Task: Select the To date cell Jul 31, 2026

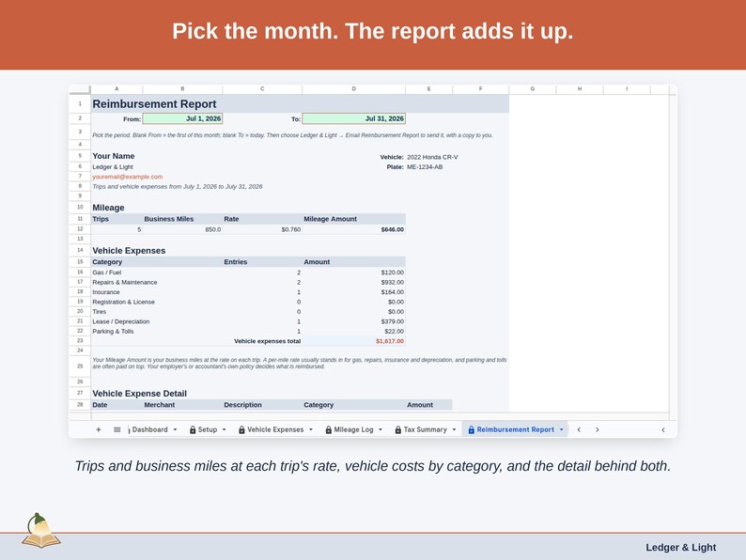Action: tap(353, 118)
